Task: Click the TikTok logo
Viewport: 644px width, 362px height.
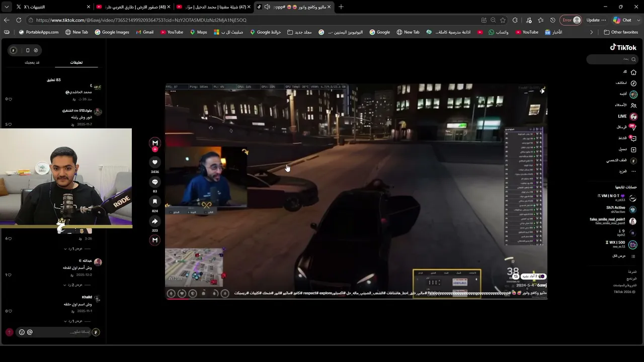Action: [x=623, y=47]
